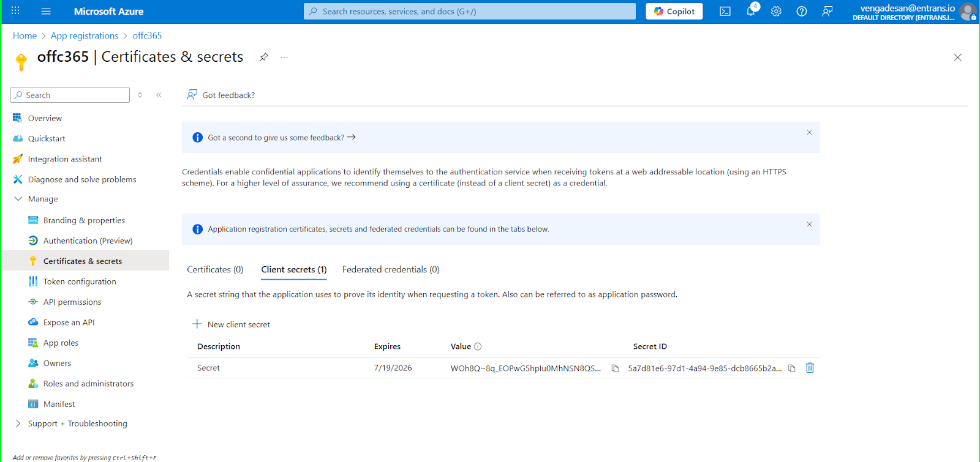Open portal settings gear
Image resolution: width=980 pixels, height=462 pixels.
pos(776,11)
